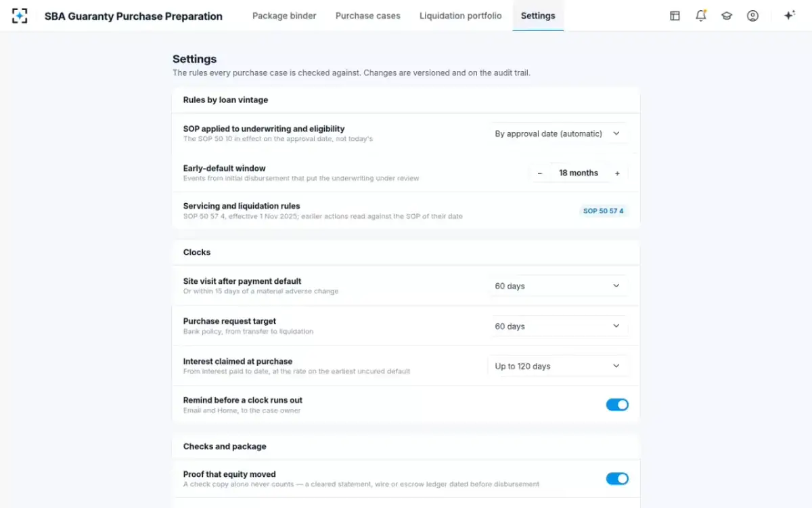This screenshot has width=812, height=508.
Task: Open the learning graduation cap icon
Action: coord(727,16)
